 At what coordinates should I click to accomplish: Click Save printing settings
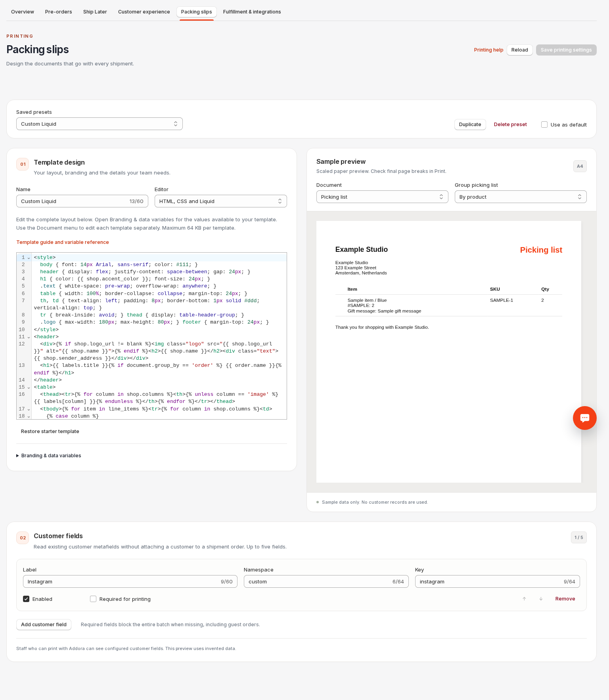tap(566, 50)
